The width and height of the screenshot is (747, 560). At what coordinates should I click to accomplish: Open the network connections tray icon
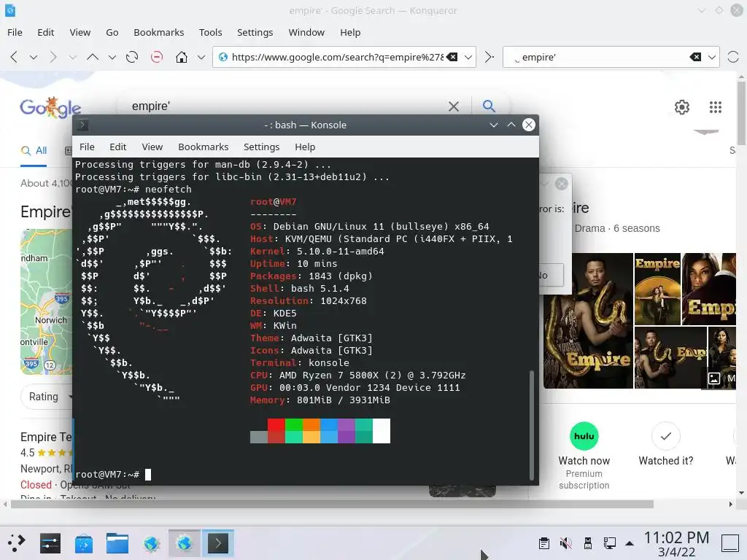(609, 543)
